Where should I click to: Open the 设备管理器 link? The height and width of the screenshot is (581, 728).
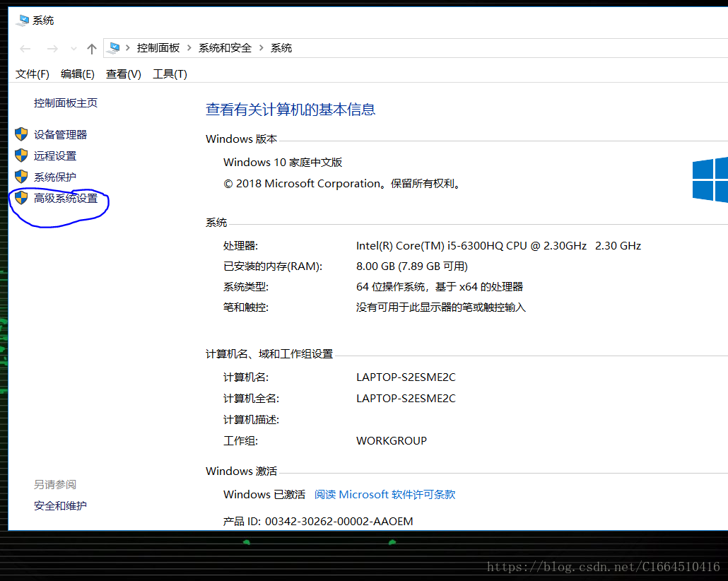pos(60,135)
